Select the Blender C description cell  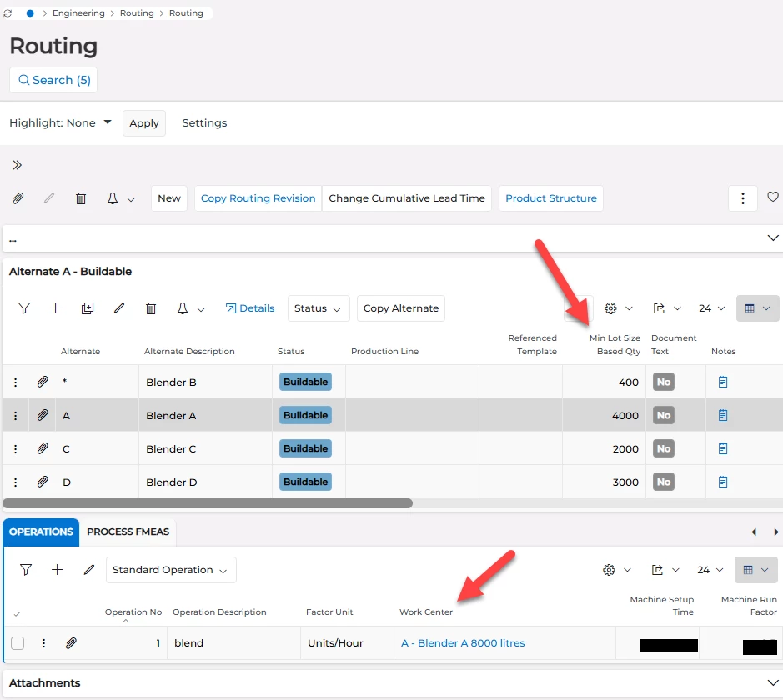pyautogui.click(x=206, y=448)
